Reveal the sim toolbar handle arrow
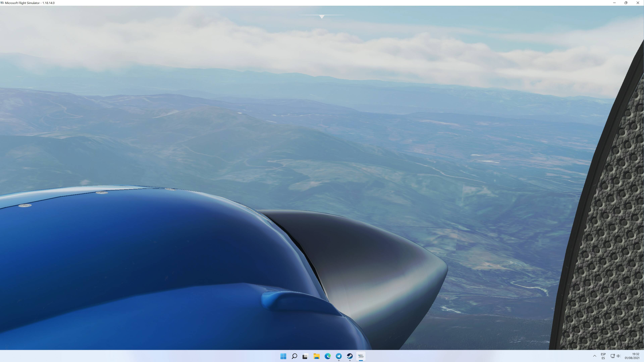 point(322,16)
